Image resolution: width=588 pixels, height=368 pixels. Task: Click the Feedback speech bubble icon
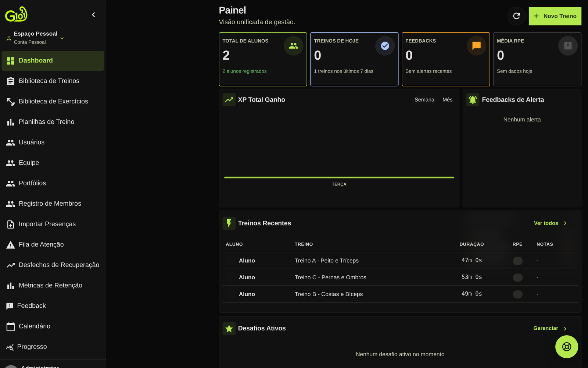[x=10, y=306]
